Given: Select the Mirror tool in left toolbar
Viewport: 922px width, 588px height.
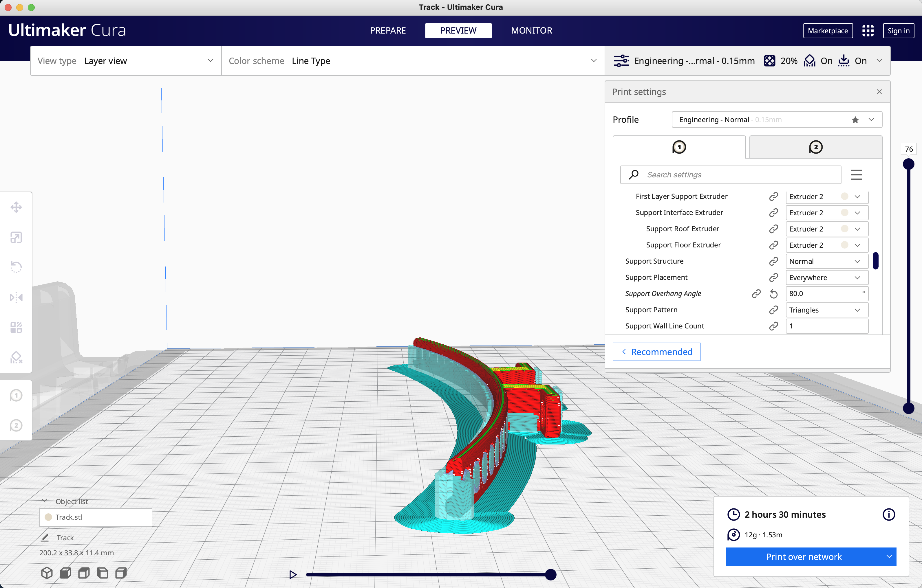Looking at the screenshot, I should pyautogui.click(x=16, y=297).
